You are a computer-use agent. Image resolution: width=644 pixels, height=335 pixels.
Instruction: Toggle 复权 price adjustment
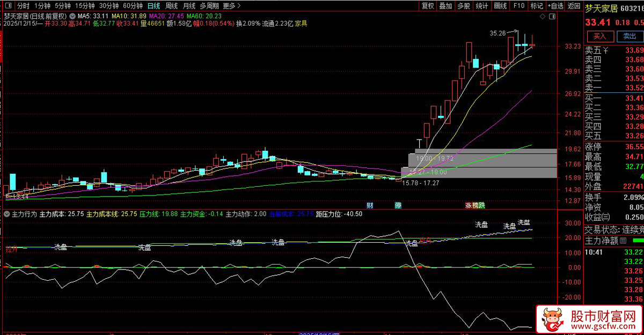pos(428,6)
